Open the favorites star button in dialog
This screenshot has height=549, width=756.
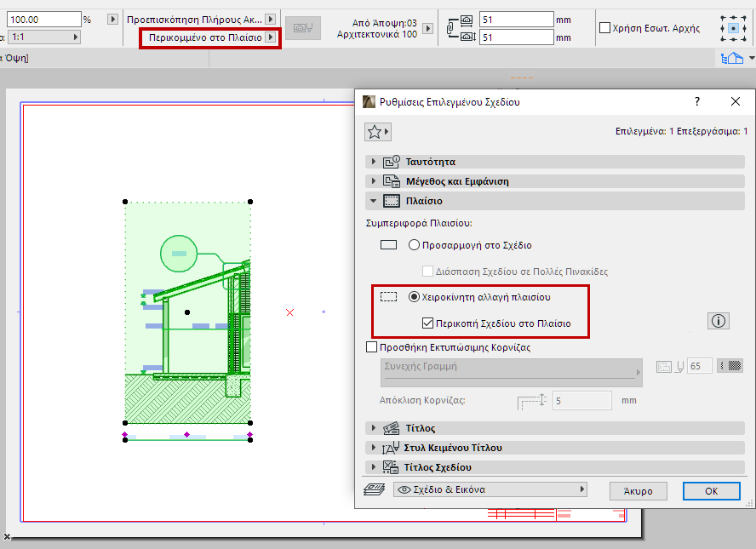(x=377, y=132)
